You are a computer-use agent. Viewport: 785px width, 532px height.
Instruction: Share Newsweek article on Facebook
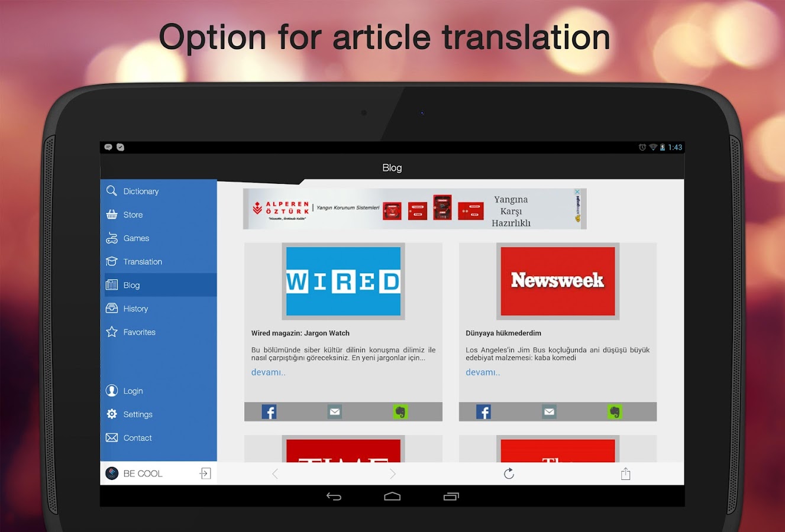coord(483,412)
